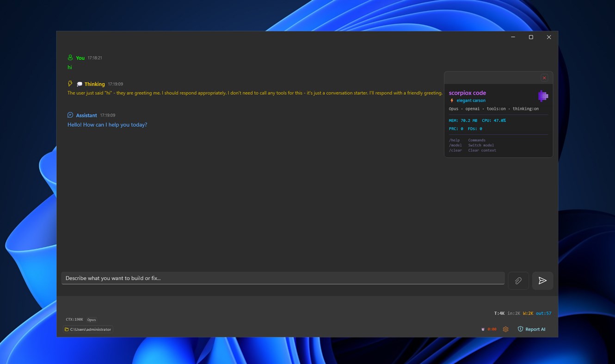The width and height of the screenshot is (615, 364).
Task: Click the Thinking message header label
Action: [x=94, y=84]
